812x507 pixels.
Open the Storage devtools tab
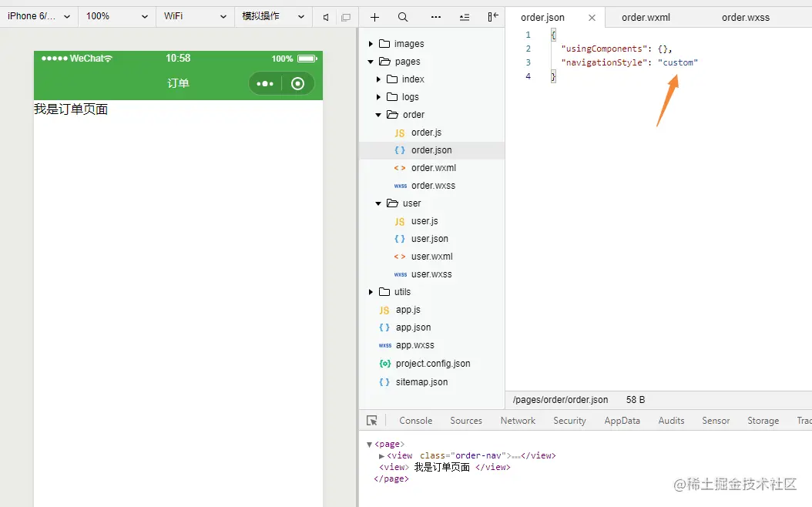[x=763, y=421]
